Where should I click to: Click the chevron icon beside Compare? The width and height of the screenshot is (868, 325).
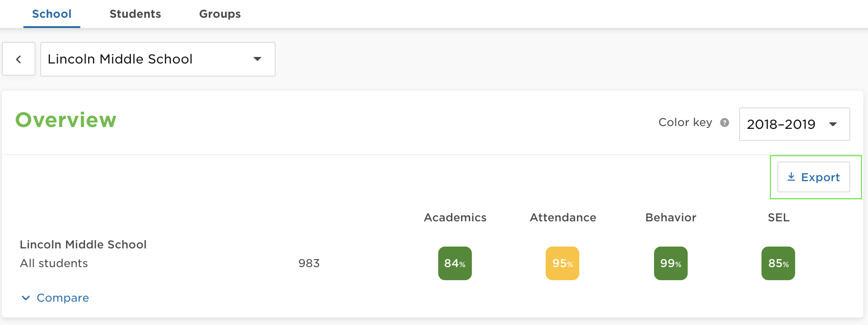[x=26, y=298]
